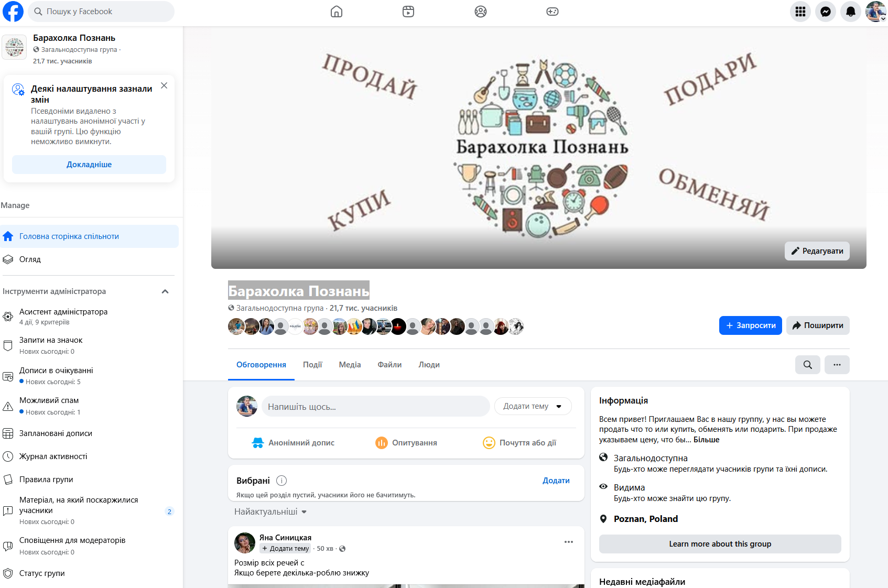Click the Facebook logo
Image resolution: width=888 pixels, height=588 pixels.
click(13, 11)
